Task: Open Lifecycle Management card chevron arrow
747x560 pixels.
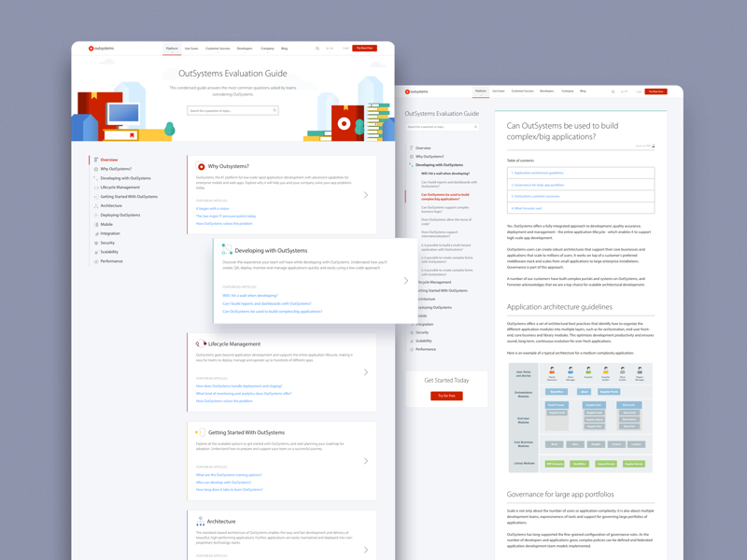Action: [x=366, y=371]
